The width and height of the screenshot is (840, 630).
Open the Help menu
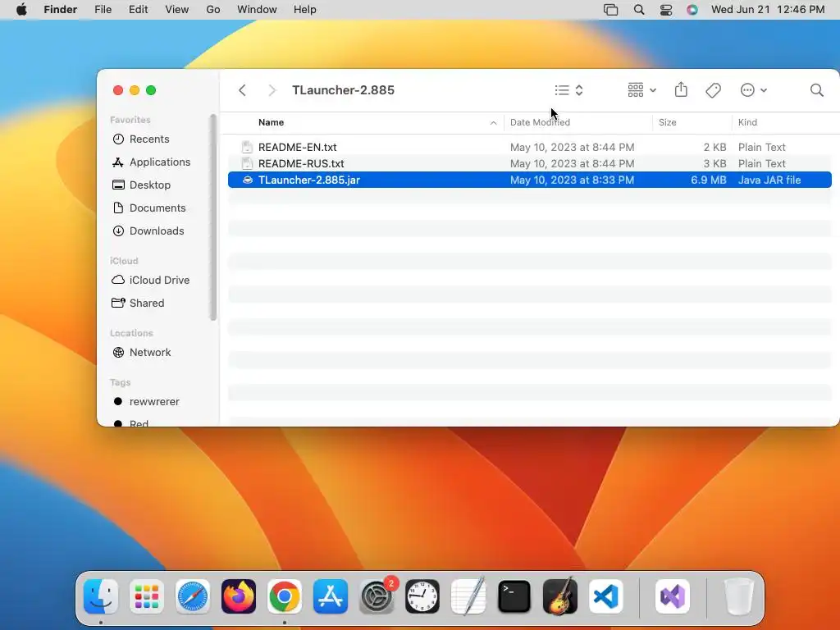point(305,10)
